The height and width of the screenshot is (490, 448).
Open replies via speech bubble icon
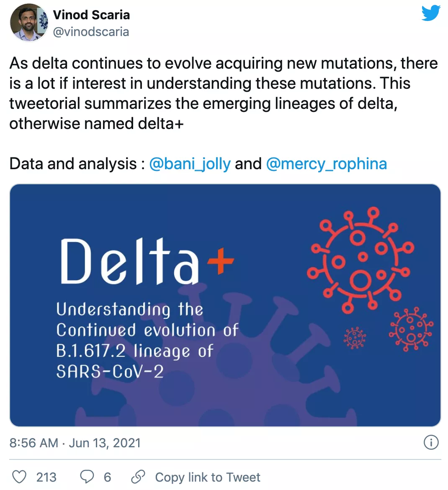click(87, 477)
